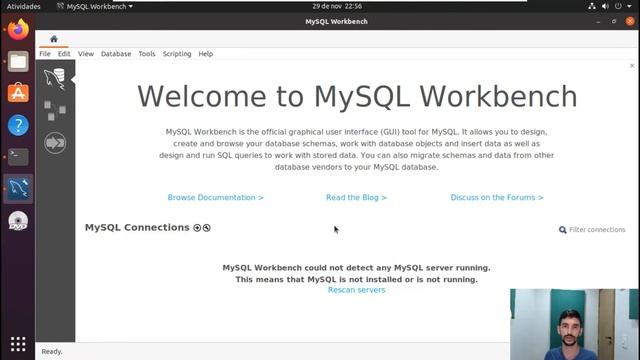Show Applications grid in dock

tap(18, 344)
